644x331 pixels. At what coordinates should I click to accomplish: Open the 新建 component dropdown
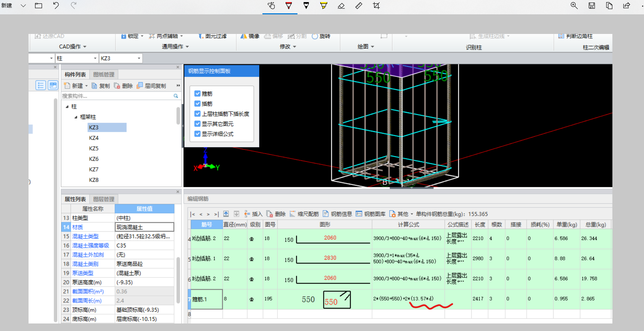[86, 86]
